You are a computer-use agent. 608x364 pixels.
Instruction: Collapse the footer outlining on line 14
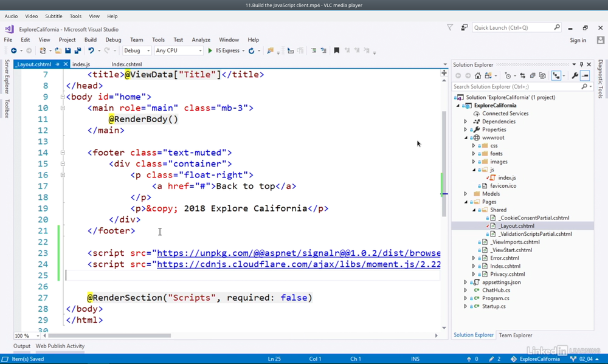tap(63, 153)
